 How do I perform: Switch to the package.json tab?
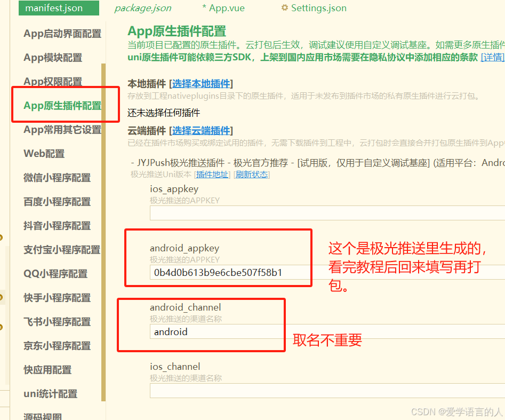point(142,8)
